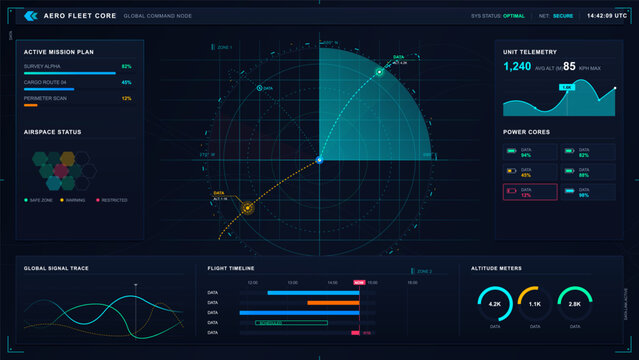Click the UNIT TELEMETRY heading
The width and height of the screenshot is (639, 360).
pos(530,52)
